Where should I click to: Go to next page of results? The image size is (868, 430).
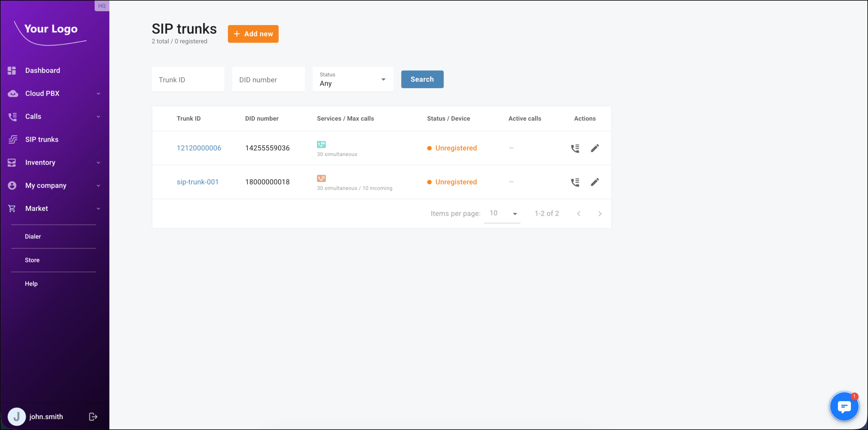click(599, 214)
